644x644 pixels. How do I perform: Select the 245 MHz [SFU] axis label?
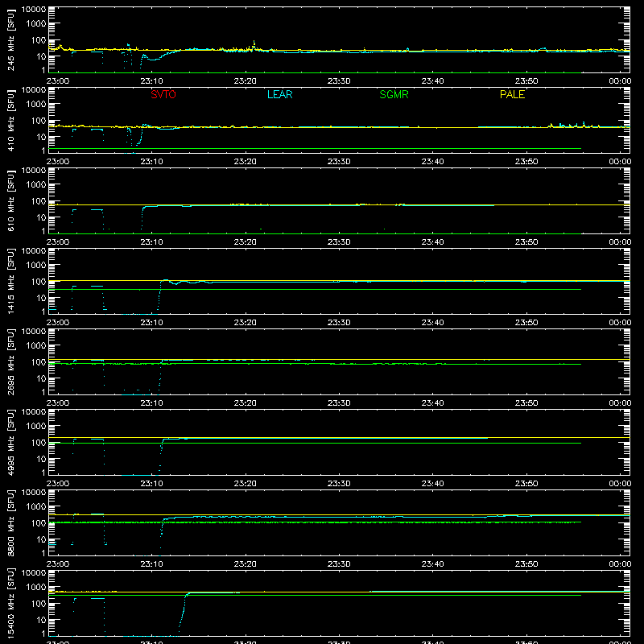coord(10,39)
